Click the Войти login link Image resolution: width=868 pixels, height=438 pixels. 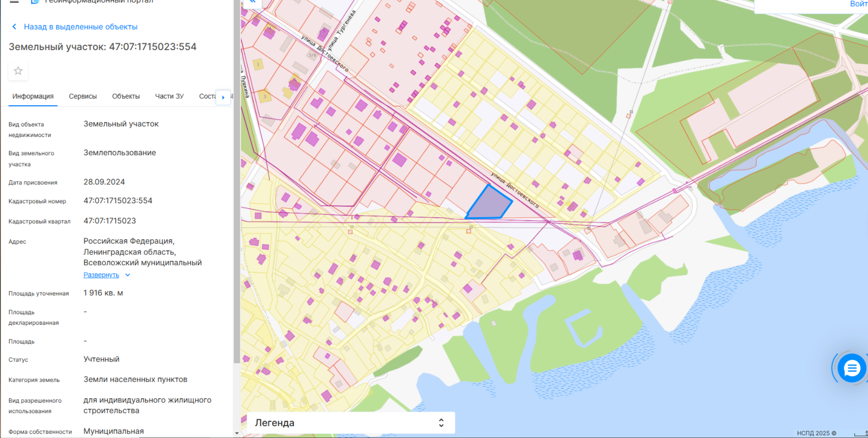(x=858, y=4)
